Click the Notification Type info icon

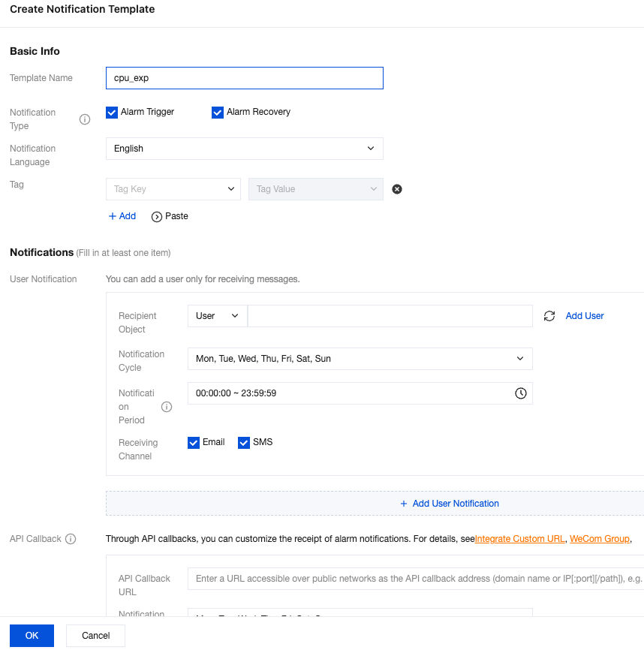(85, 119)
